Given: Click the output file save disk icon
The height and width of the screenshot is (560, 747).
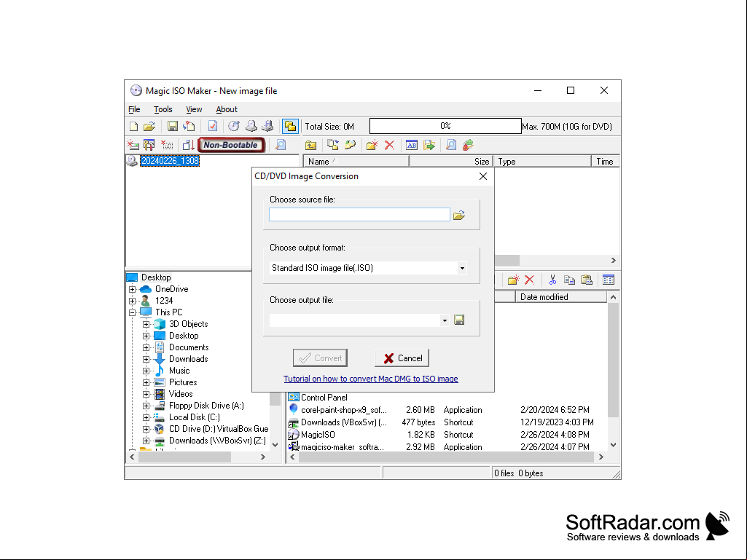Looking at the screenshot, I should [x=459, y=320].
